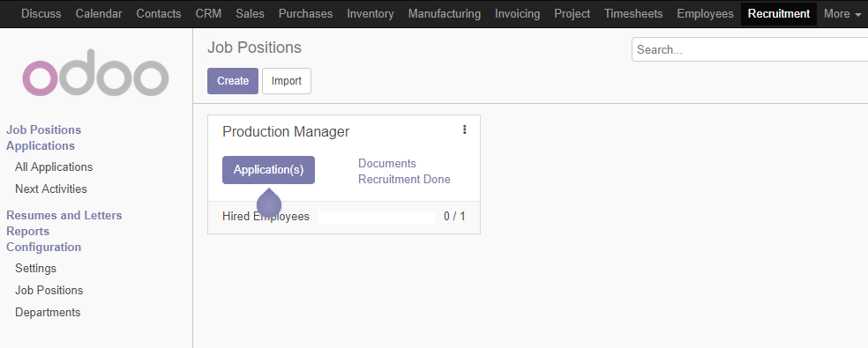Screen dimensions: 868x348
Task: Open the Recruitment menu
Action: click(778, 14)
